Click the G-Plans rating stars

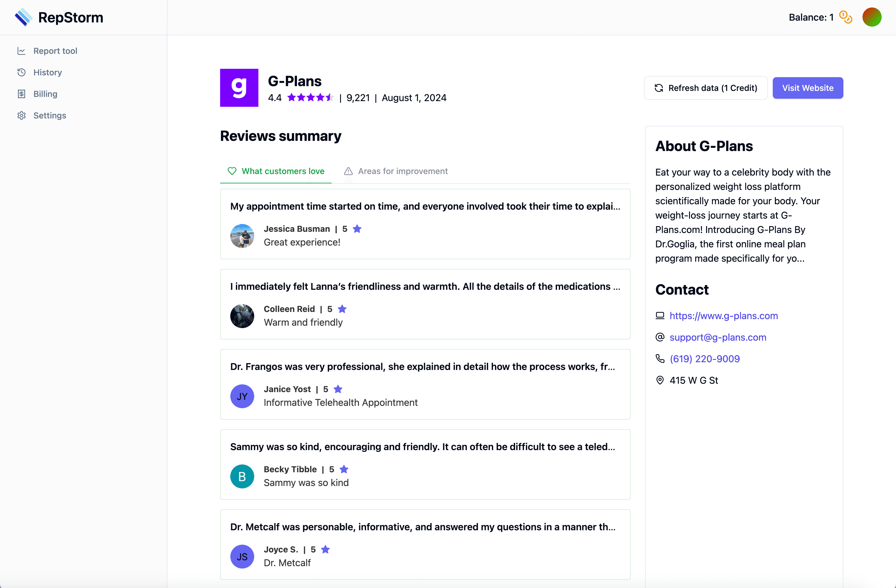pos(310,98)
